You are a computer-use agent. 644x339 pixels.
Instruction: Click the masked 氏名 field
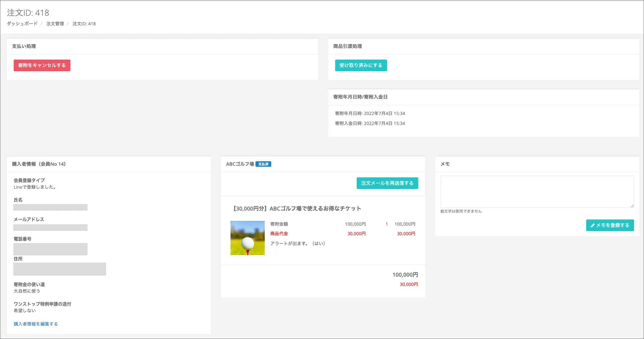click(50, 208)
